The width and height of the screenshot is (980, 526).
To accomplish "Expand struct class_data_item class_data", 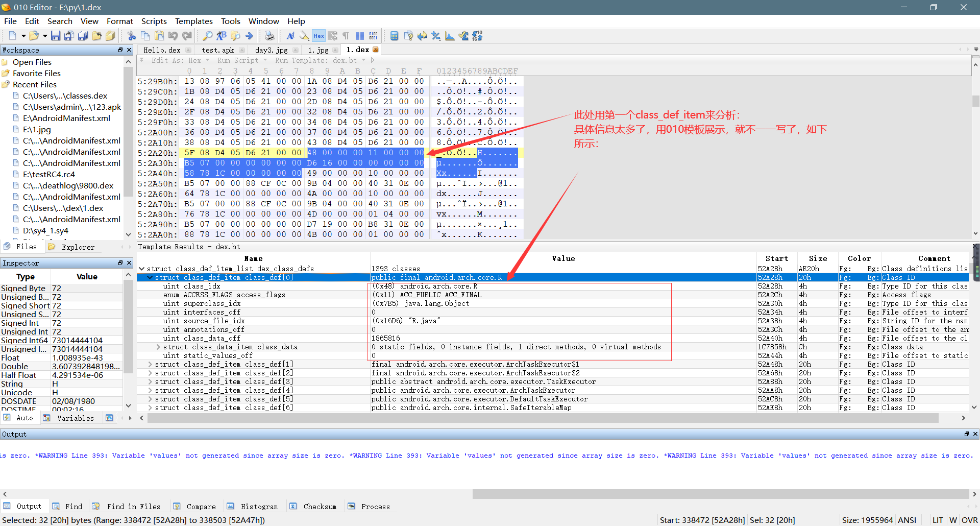I will coord(158,347).
